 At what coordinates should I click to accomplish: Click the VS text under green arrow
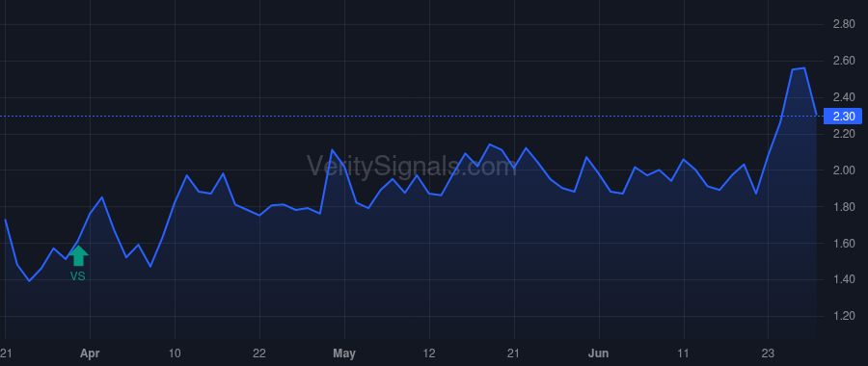77,275
